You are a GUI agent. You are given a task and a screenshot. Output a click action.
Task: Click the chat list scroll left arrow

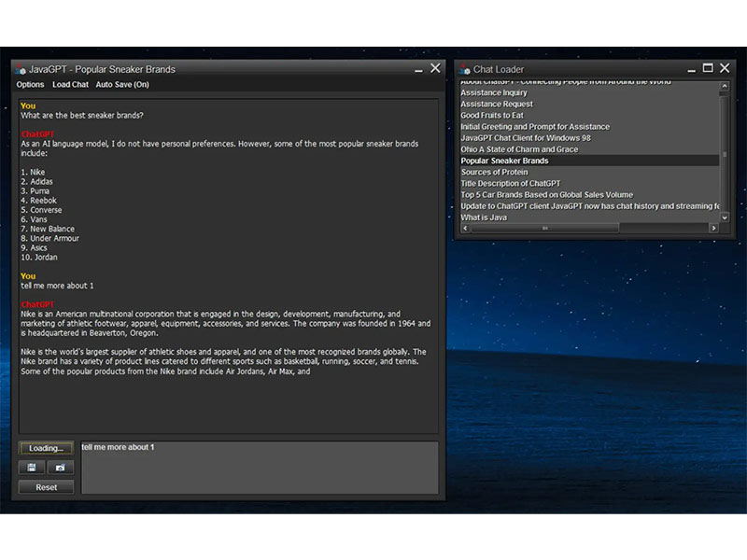point(465,228)
